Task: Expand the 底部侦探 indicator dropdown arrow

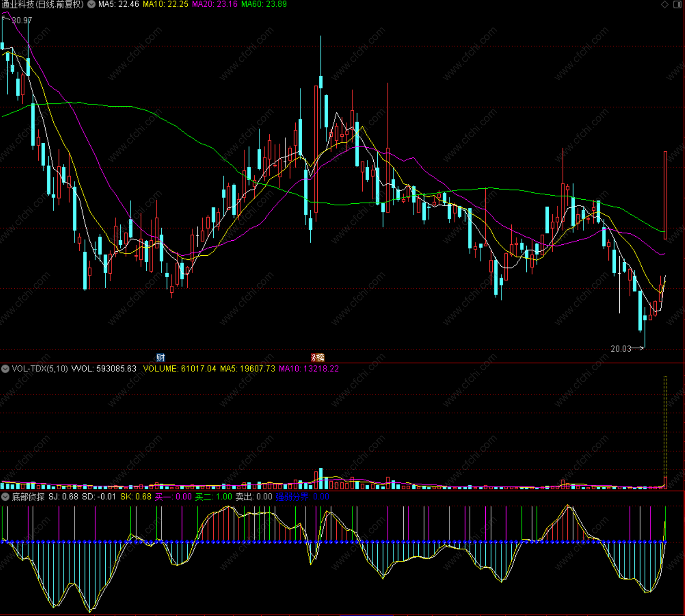Action: [x=5, y=497]
